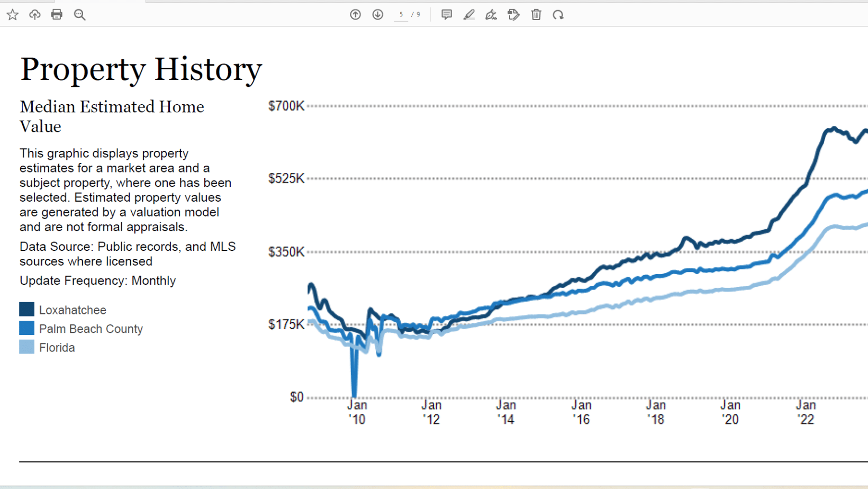The image size is (868, 489).
Task: Go to next page with down arrow
Action: (x=378, y=15)
